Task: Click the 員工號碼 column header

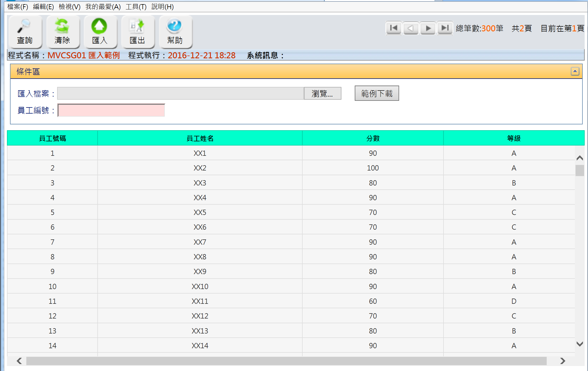Action: pos(52,138)
